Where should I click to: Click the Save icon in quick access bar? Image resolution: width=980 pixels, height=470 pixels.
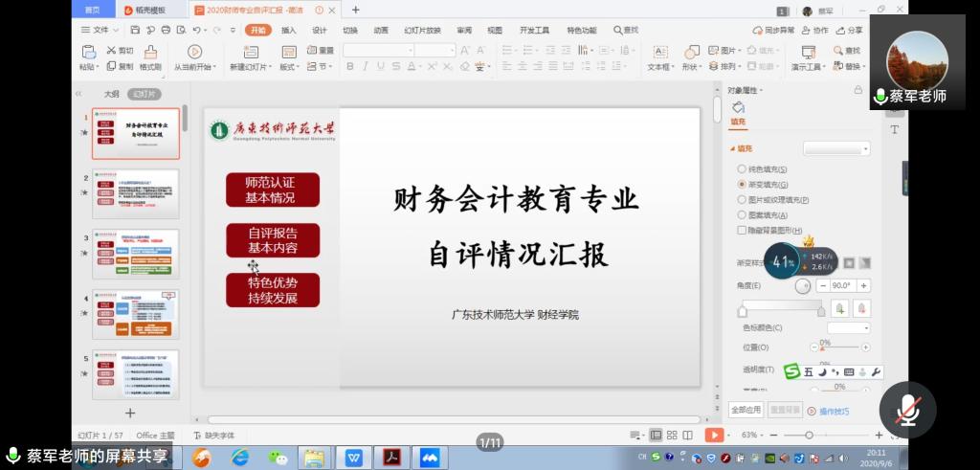[134, 30]
